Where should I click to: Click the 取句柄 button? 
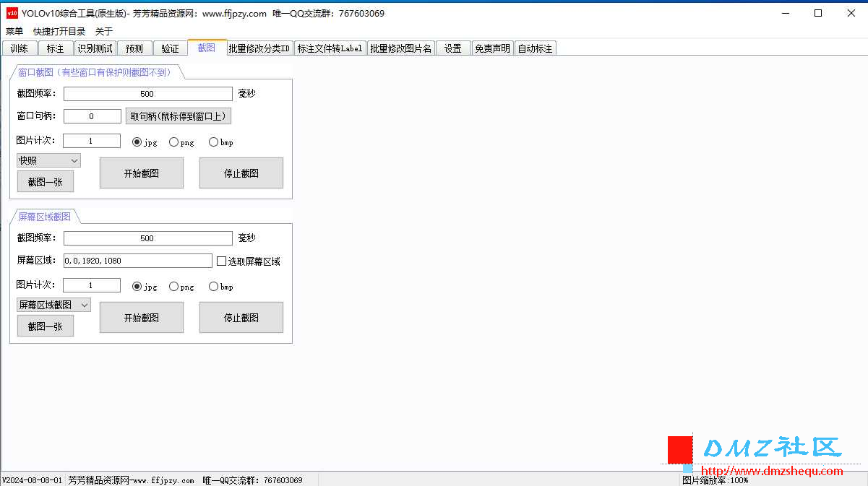pyautogui.click(x=179, y=116)
